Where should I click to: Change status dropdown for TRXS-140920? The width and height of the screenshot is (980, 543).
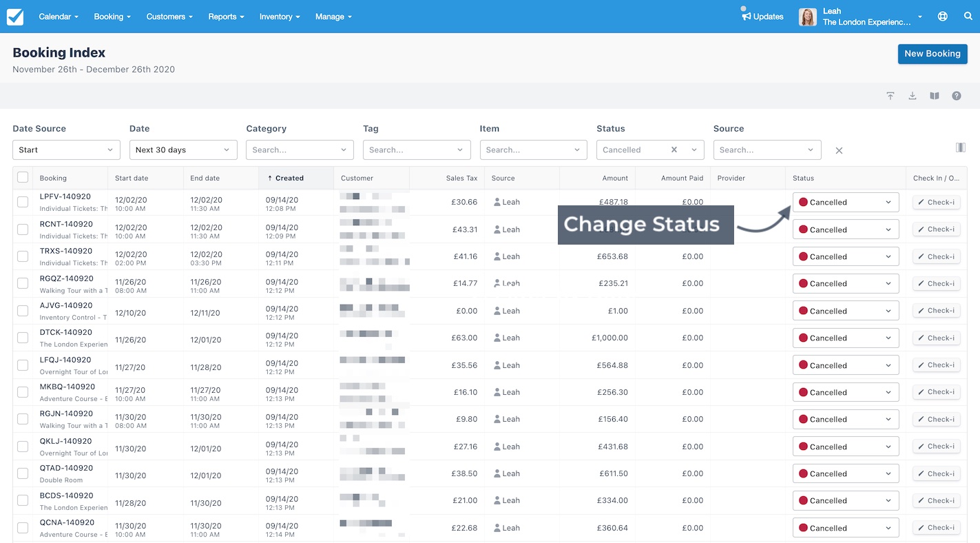(x=846, y=256)
